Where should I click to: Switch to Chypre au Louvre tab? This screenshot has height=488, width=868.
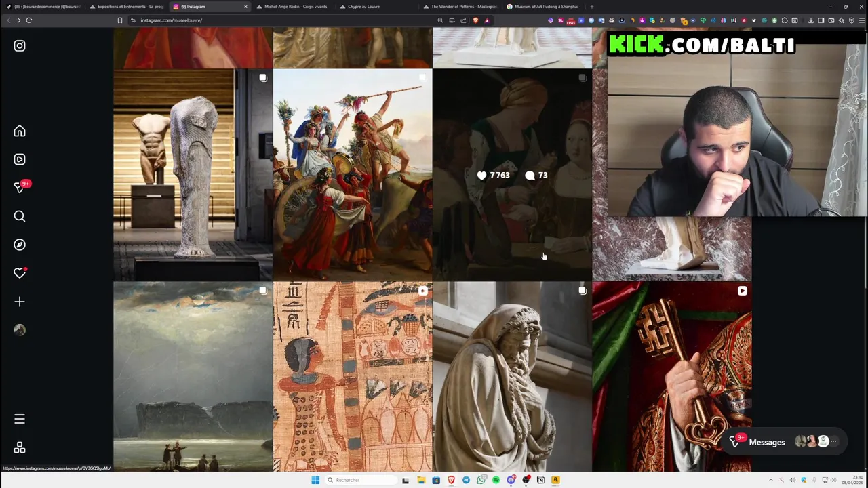click(x=378, y=7)
